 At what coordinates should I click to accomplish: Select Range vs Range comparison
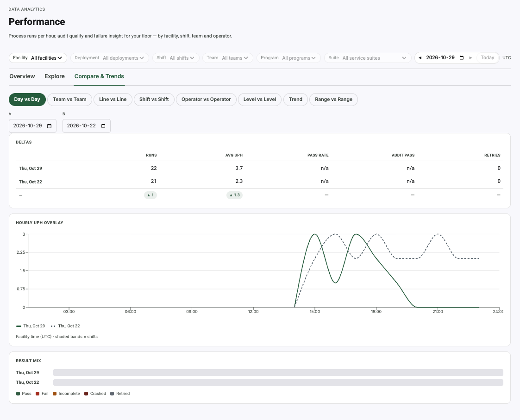click(333, 99)
